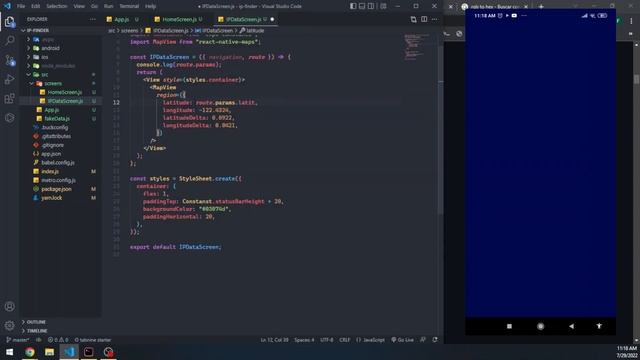Open Explorer more actions ellipsis
The width and height of the screenshot is (640, 360).
93,19
